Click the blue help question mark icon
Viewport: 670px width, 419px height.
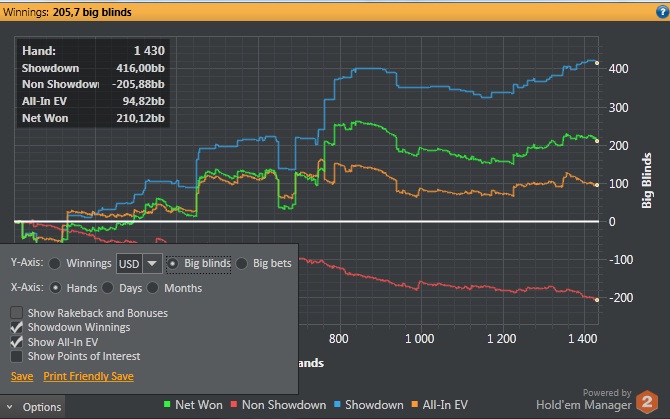coord(662,12)
